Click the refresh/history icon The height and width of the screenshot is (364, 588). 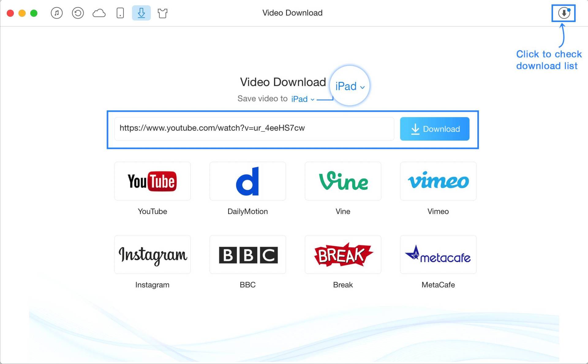77,13
